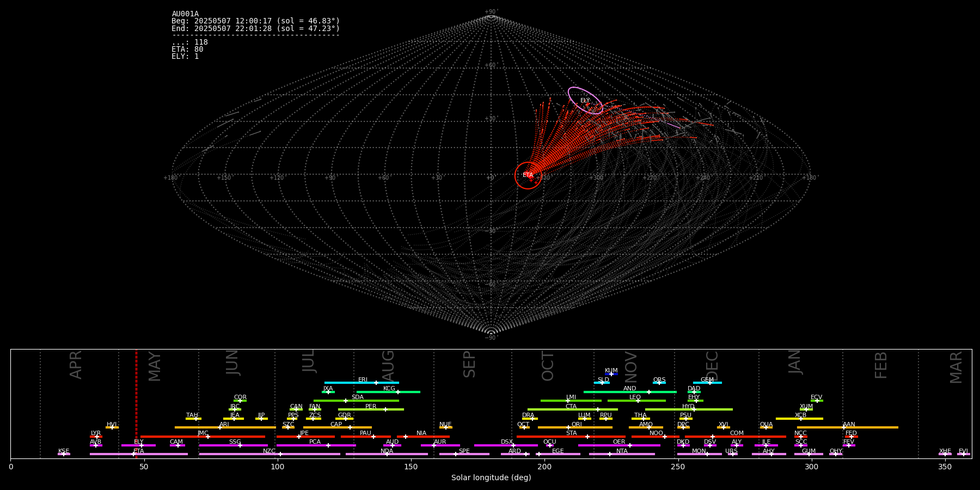Click the XHE shower label in timeline

pos(945,451)
